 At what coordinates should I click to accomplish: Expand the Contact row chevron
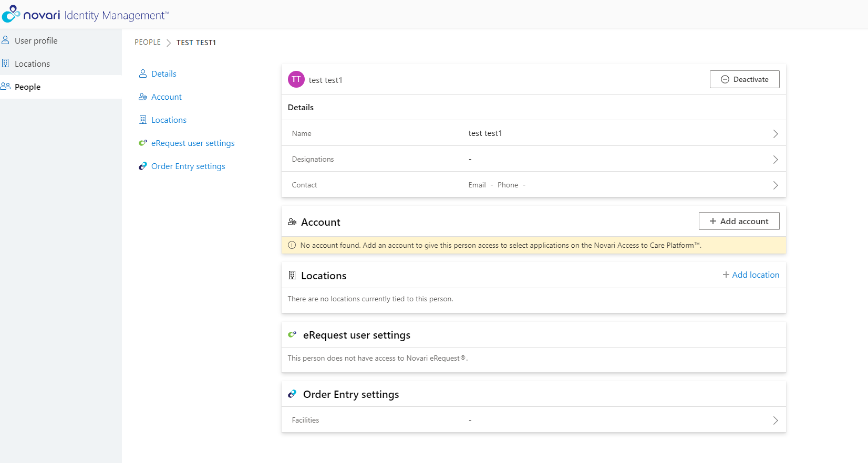(x=776, y=185)
